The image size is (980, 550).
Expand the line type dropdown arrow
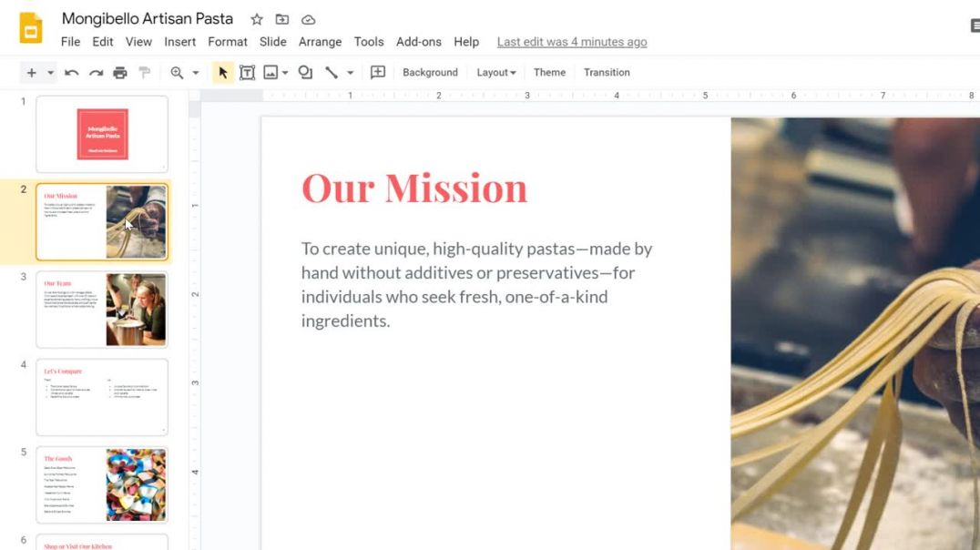350,73
